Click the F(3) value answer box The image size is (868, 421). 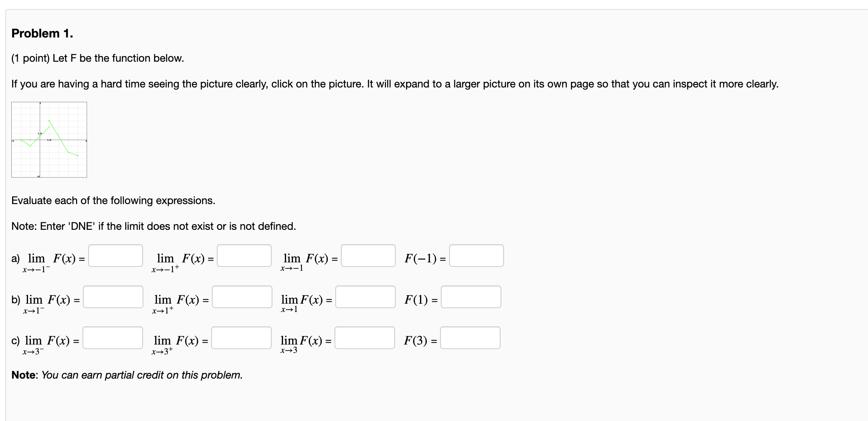[x=470, y=338]
